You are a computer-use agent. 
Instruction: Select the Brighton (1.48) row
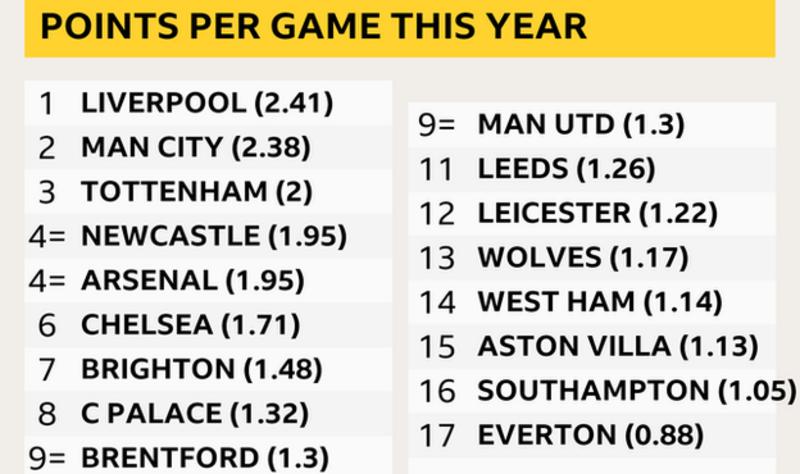coord(201,369)
